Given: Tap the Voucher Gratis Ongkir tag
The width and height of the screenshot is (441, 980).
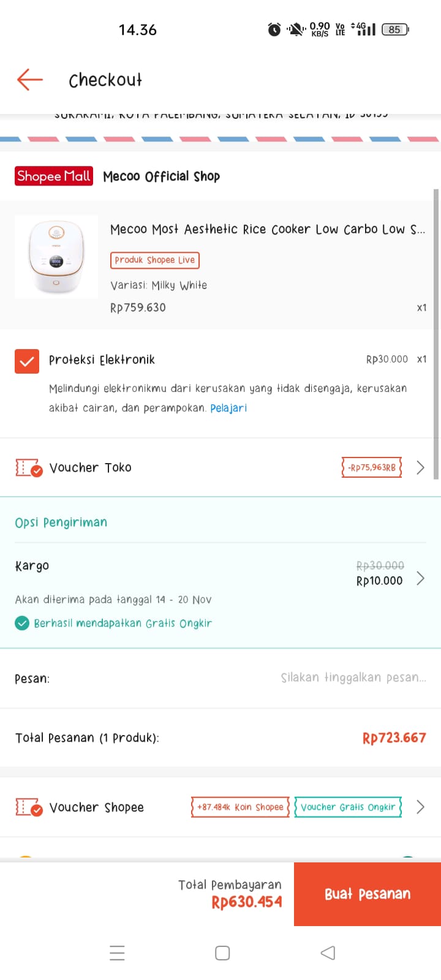Looking at the screenshot, I should pos(348,807).
